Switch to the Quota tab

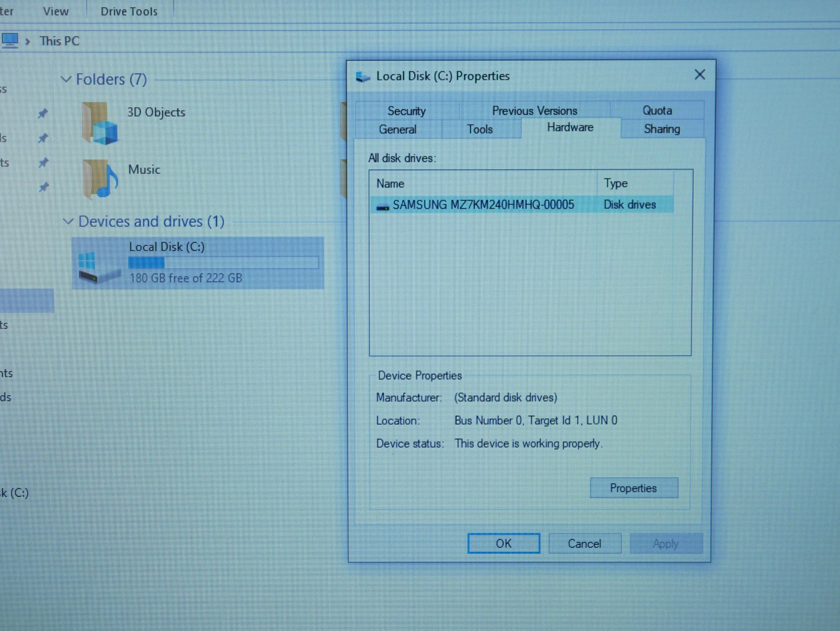[657, 110]
